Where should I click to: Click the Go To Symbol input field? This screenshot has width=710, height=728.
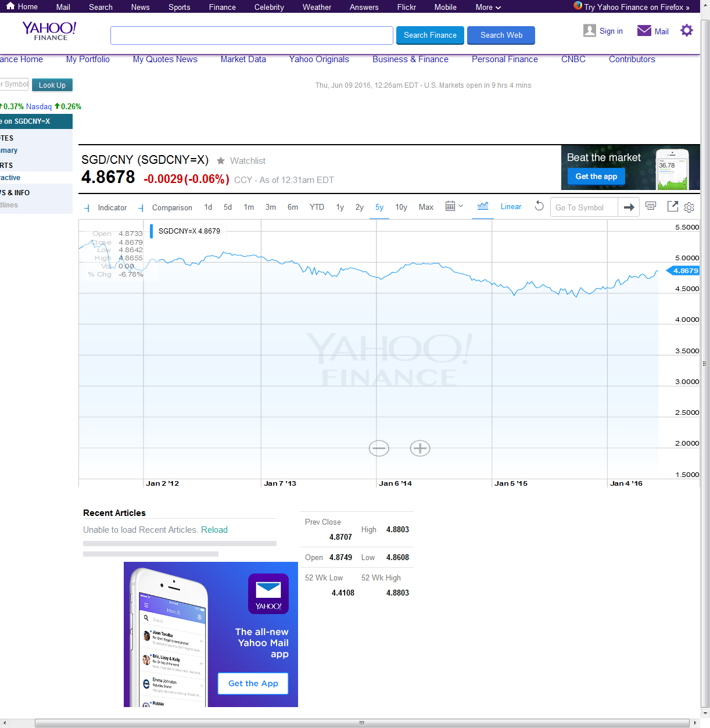click(x=583, y=207)
